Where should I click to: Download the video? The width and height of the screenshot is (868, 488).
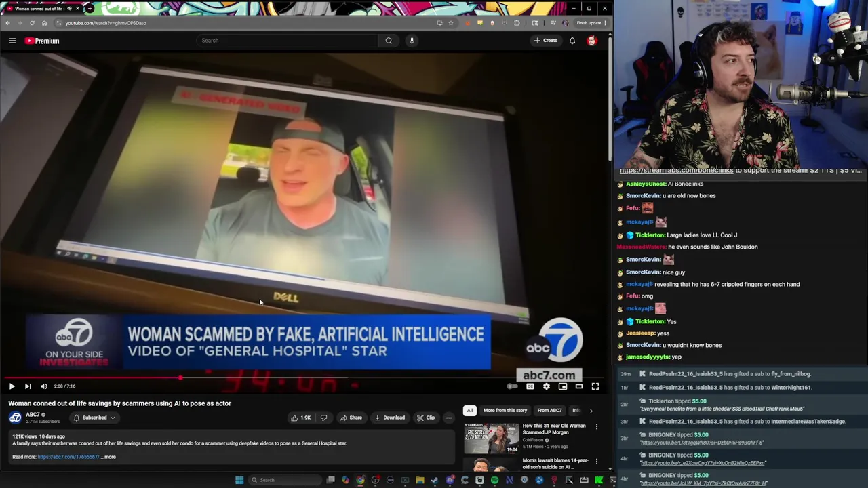tap(389, 418)
